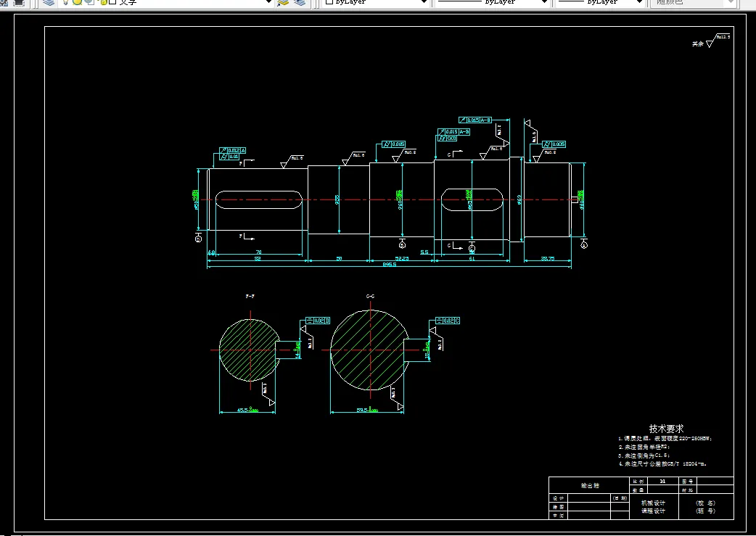Image resolution: width=756 pixels, height=536 pixels.
Task: Select datum A marker at shaft right end
Action: [x=584, y=245]
